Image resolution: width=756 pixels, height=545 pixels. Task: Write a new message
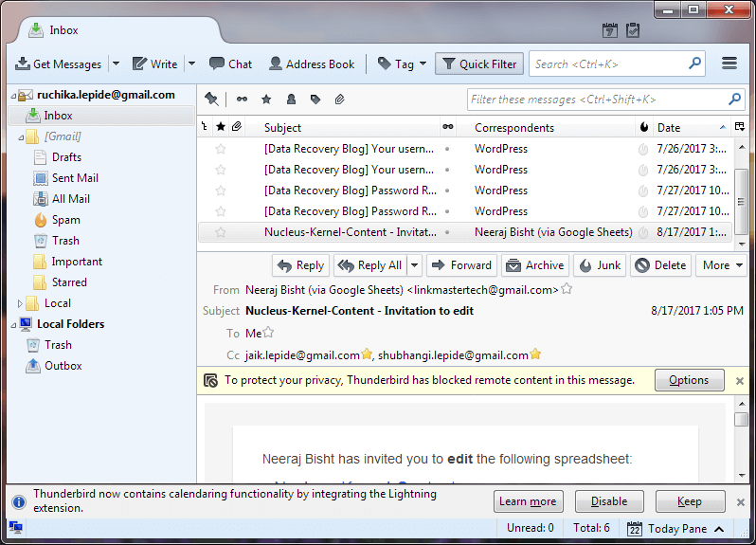click(155, 64)
